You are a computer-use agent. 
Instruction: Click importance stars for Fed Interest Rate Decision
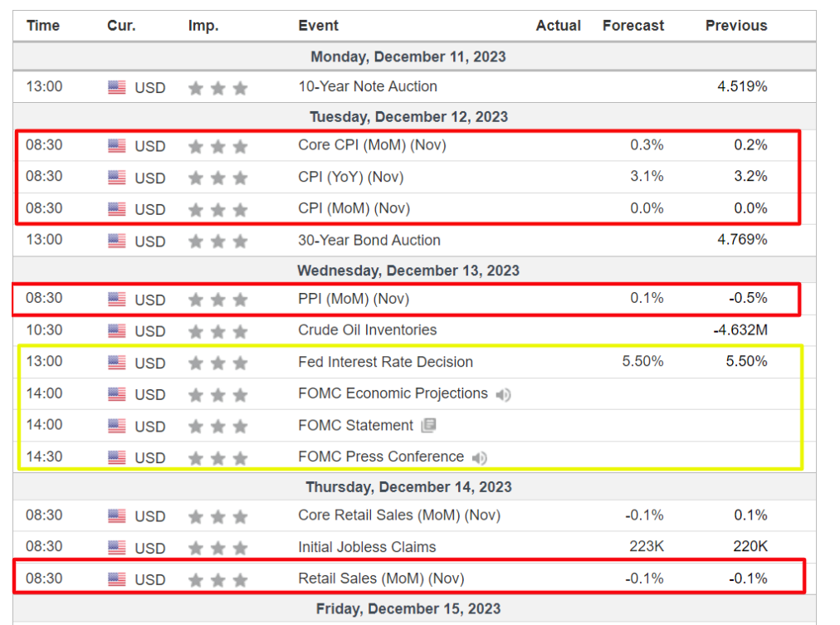coord(217,363)
